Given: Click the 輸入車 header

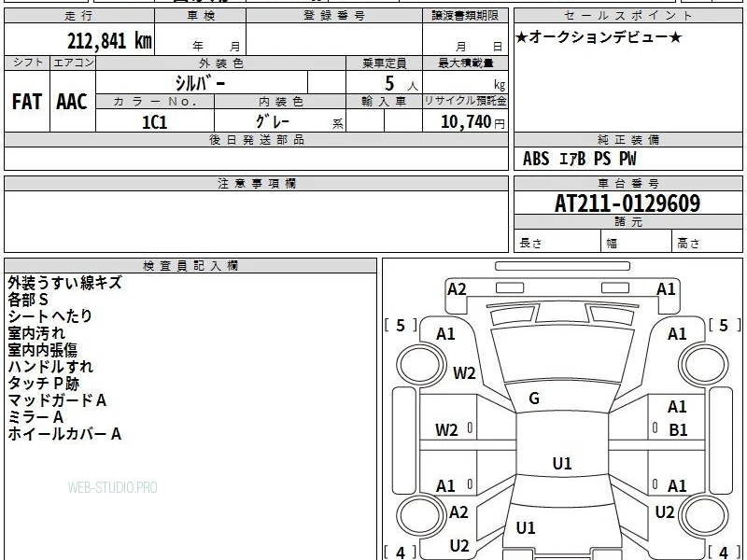Looking at the screenshot, I should point(384,102).
